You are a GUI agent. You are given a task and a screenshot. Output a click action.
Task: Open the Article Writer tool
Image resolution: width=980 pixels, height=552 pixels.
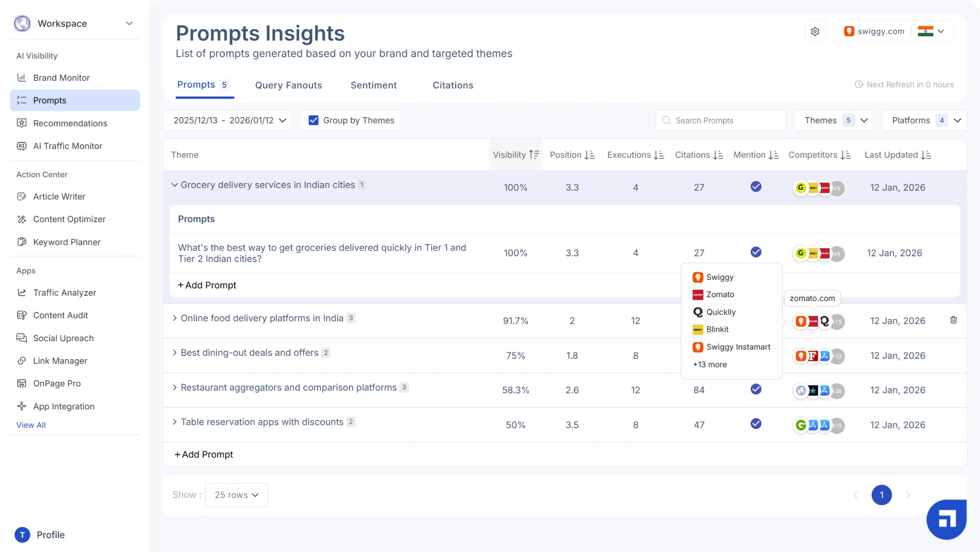pos(59,197)
